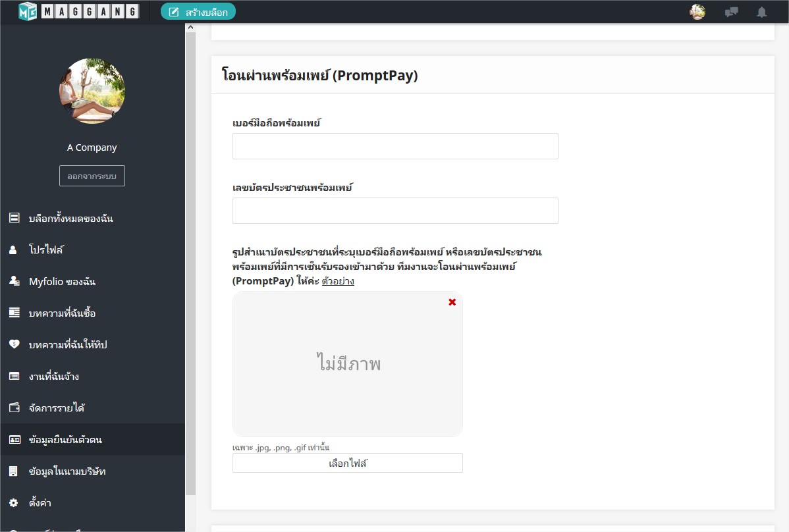
Task: Click the icon beside บล็อกทั้งหมดของฉัน
Action: tap(14, 218)
